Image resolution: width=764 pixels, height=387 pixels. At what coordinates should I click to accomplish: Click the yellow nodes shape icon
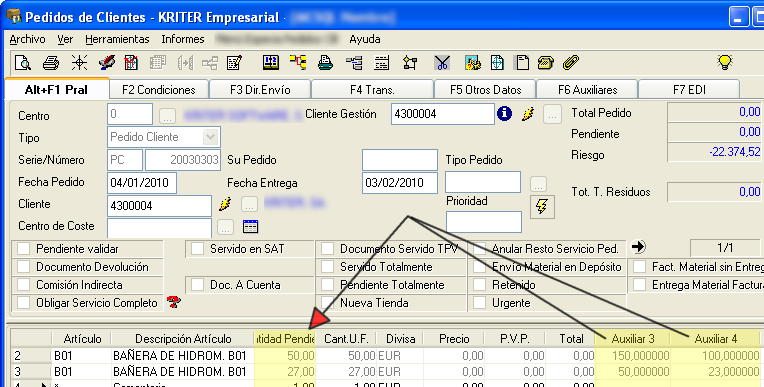(410, 63)
